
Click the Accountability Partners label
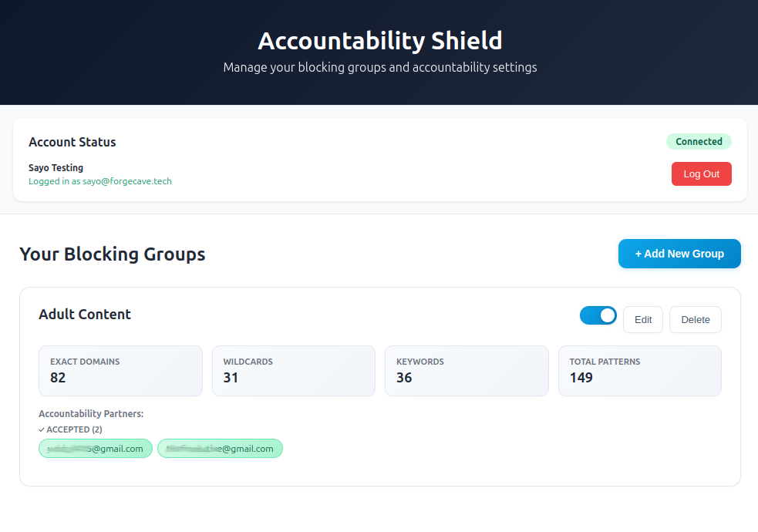click(x=91, y=413)
